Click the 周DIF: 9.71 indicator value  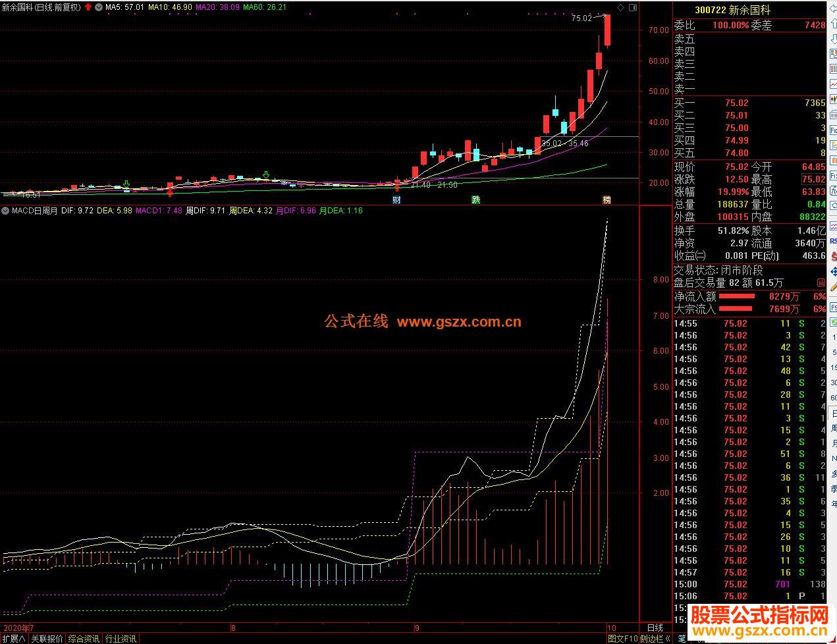tap(206, 211)
